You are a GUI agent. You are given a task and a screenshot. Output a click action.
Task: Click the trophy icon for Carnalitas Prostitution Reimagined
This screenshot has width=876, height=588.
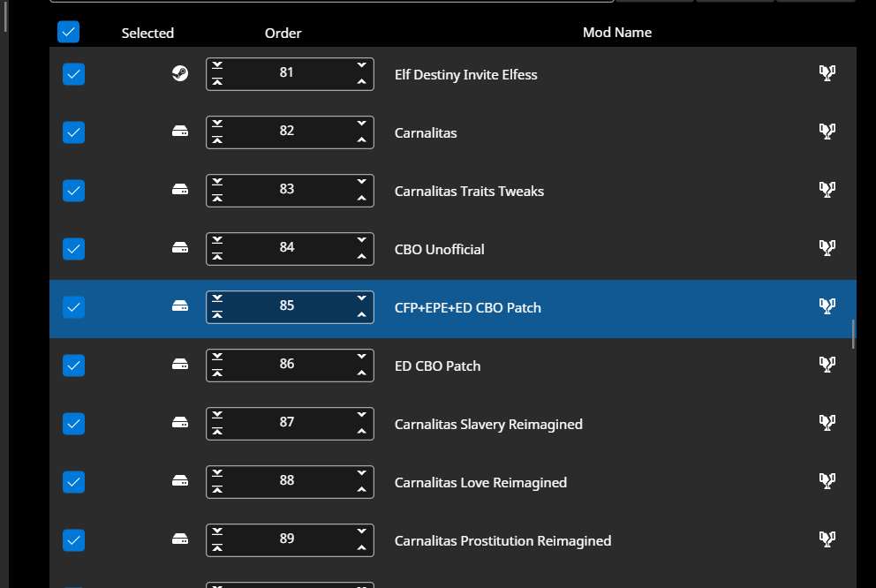click(x=827, y=539)
